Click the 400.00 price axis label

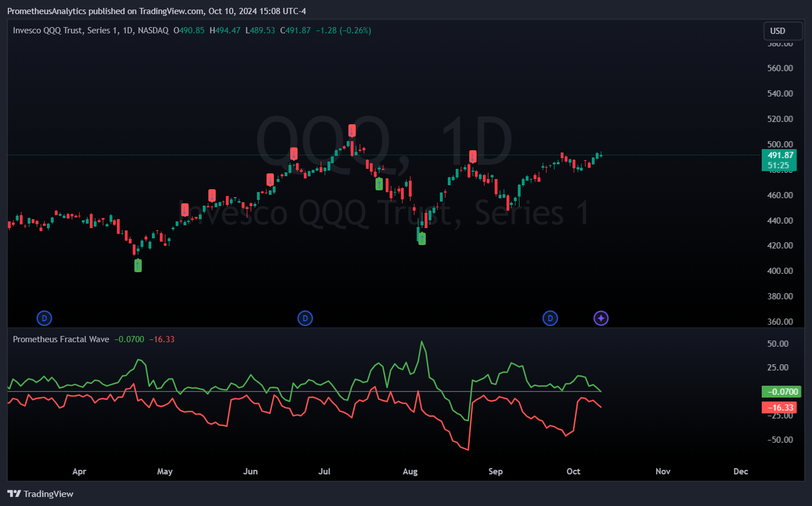pos(780,271)
